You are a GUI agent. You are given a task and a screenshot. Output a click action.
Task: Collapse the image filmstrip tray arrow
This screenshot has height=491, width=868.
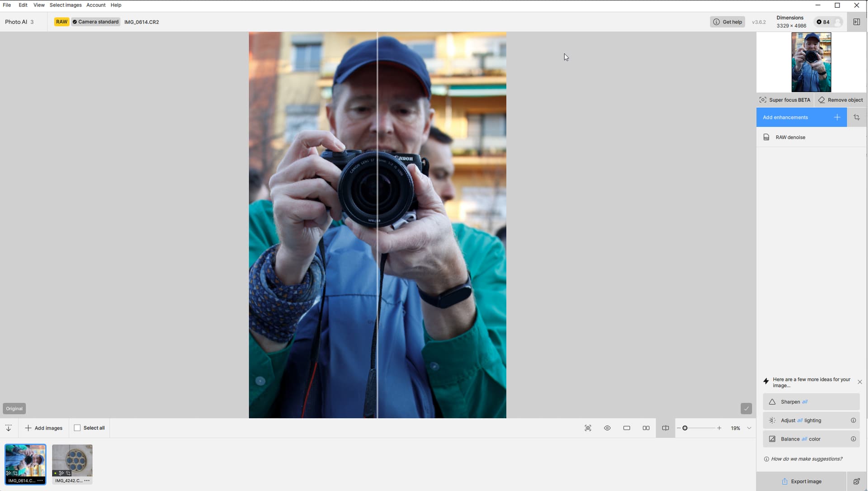coord(9,428)
